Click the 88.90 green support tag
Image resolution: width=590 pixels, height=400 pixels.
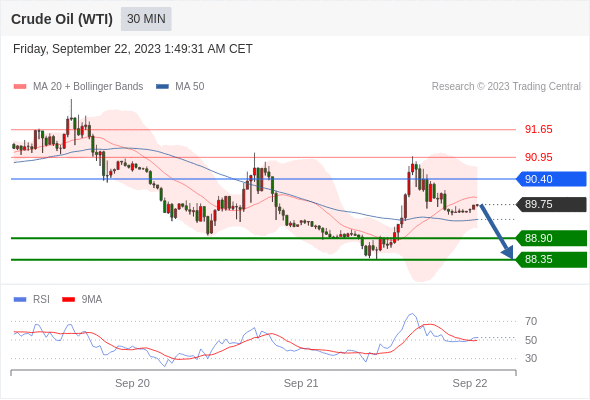551,238
